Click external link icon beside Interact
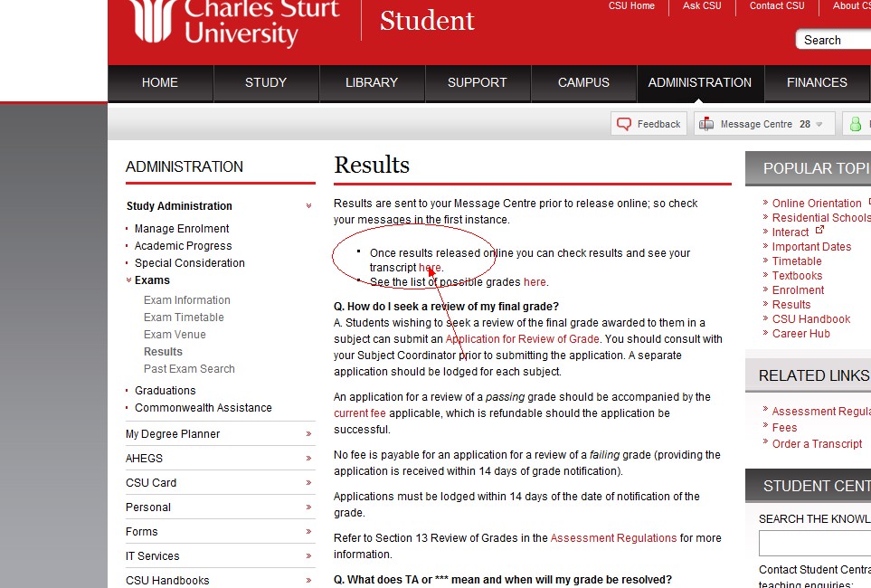871x588 pixels. [820, 231]
